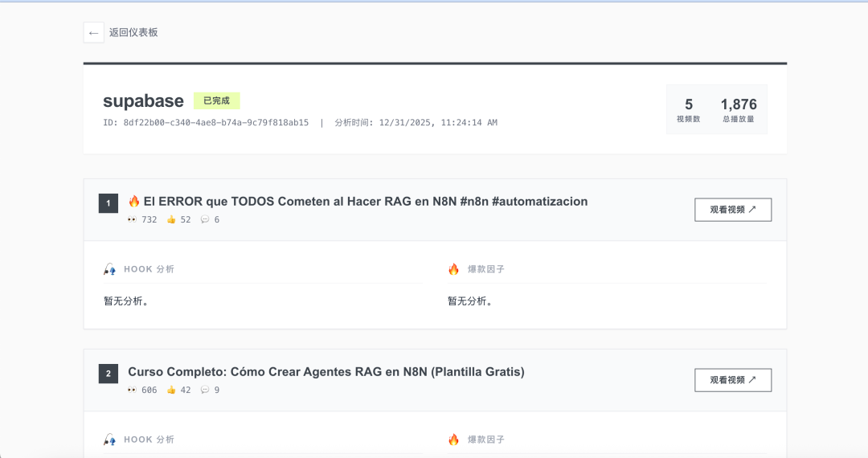
Task: Click the 分析时间 timestamp text
Action: [416, 123]
